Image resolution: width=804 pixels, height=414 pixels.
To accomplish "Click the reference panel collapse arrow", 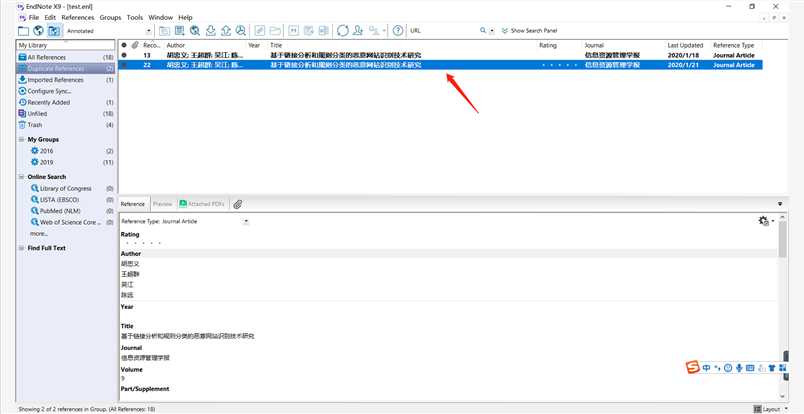I will click(780, 204).
